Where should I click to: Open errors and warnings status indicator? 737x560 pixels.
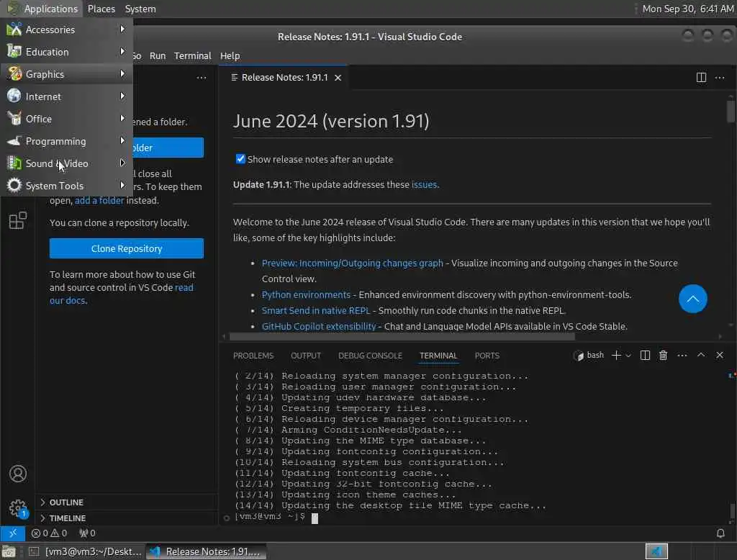tap(50, 533)
